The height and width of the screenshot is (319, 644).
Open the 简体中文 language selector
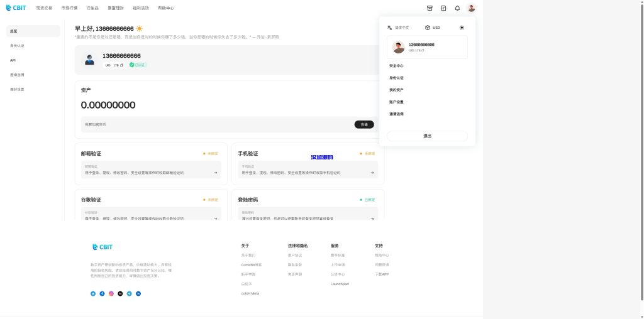[398, 28]
